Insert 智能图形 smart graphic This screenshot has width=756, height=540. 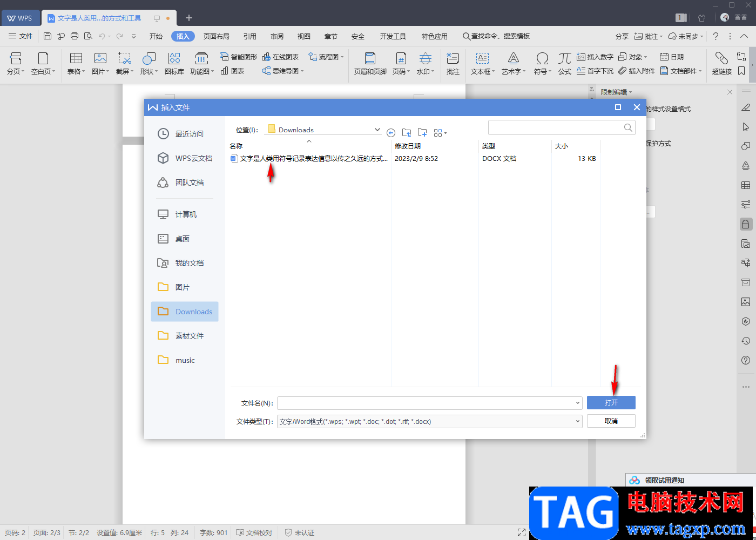tap(239, 57)
